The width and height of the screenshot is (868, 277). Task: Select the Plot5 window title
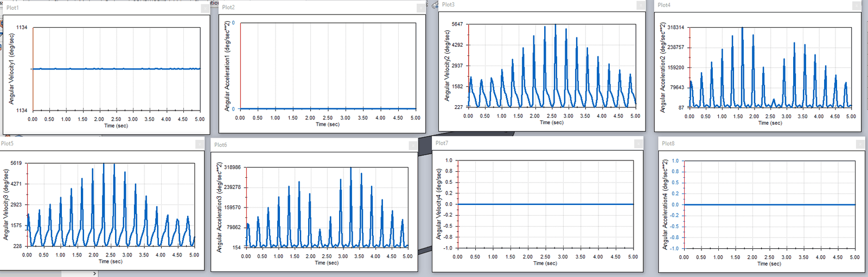pyautogui.click(x=7, y=144)
